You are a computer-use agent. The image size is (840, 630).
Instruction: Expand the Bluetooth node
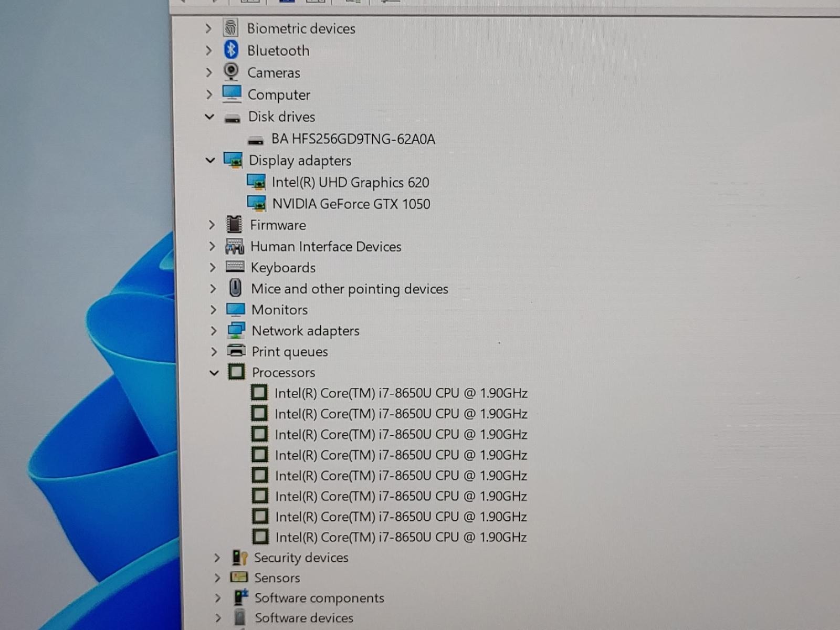coord(208,50)
